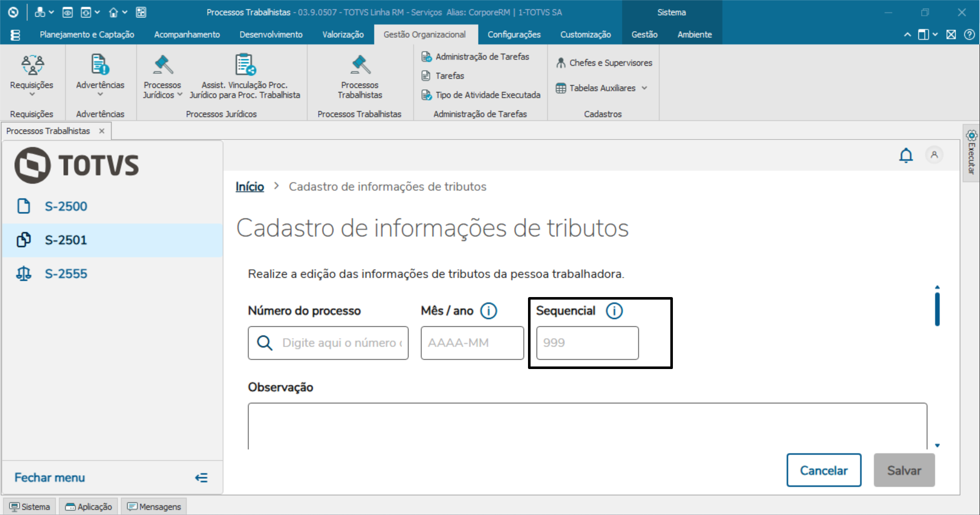
Task: Open Aplicação status bar tab
Action: coord(89,507)
